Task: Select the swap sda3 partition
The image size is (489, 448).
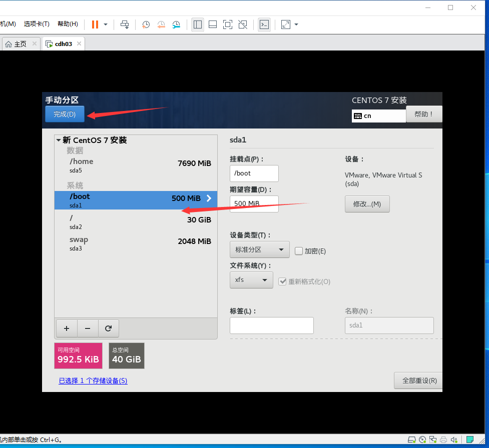Action: pyautogui.click(x=136, y=243)
